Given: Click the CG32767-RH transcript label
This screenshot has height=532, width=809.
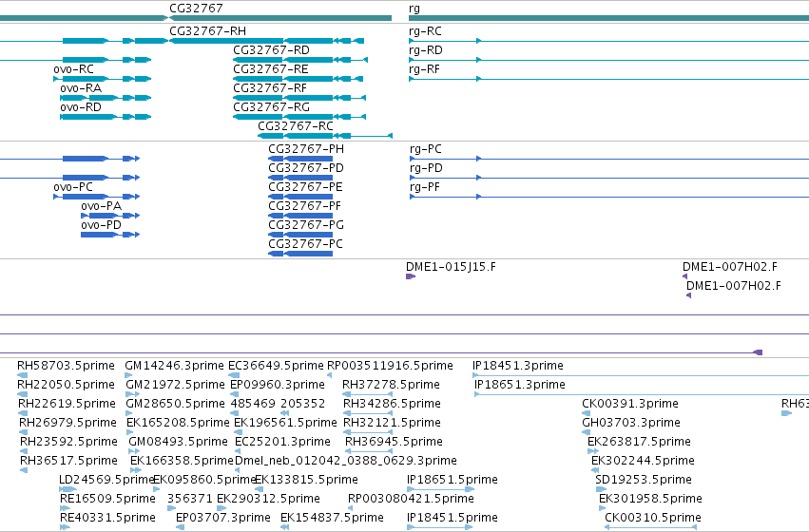Looking at the screenshot, I should (x=207, y=31).
